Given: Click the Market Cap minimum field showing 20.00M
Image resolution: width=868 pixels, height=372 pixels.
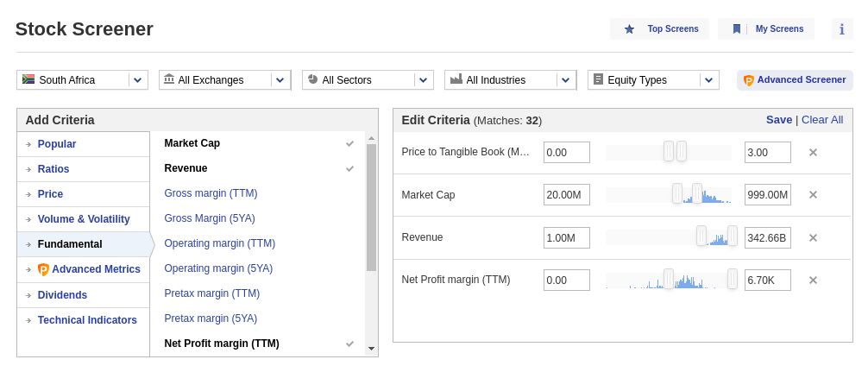Looking at the screenshot, I should (567, 195).
